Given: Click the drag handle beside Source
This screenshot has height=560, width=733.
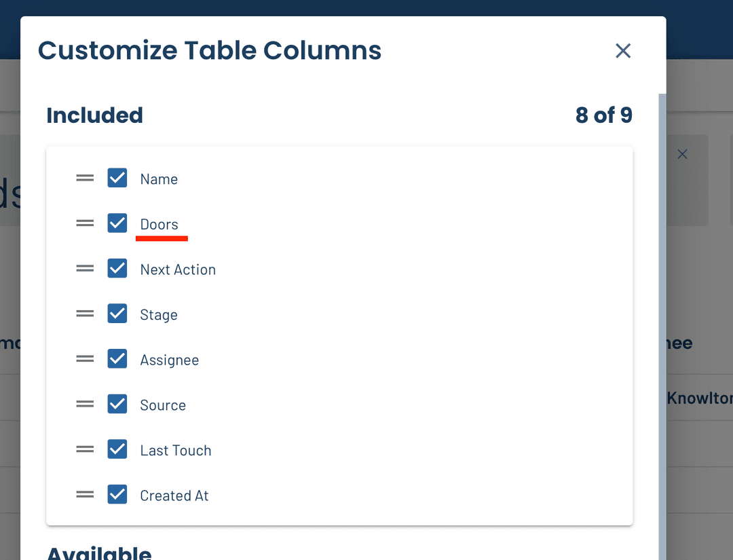Looking at the screenshot, I should 85,405.
